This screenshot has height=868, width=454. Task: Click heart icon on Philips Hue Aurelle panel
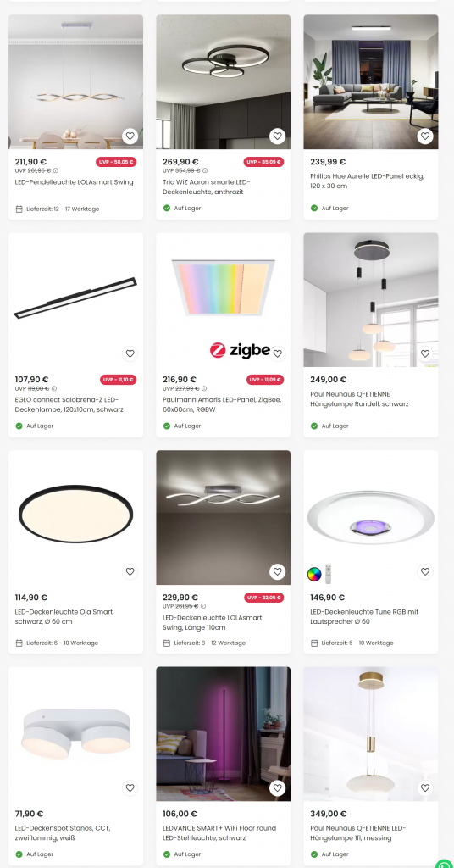click(x=425, y=136)
